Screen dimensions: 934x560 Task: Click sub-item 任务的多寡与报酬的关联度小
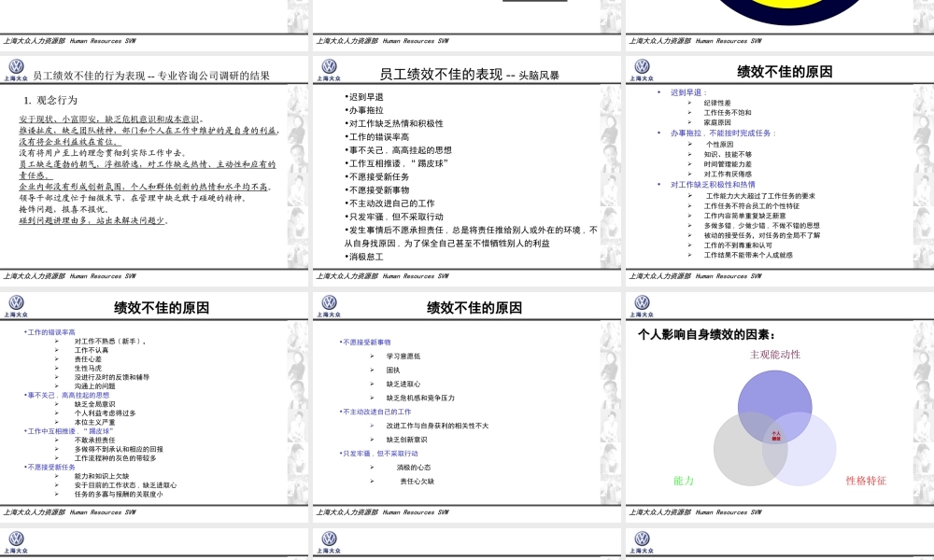click(118, 494)
